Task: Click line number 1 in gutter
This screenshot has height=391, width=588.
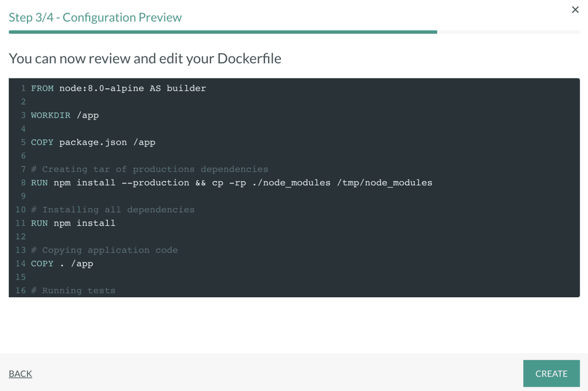Action: (x=23, y=88)
